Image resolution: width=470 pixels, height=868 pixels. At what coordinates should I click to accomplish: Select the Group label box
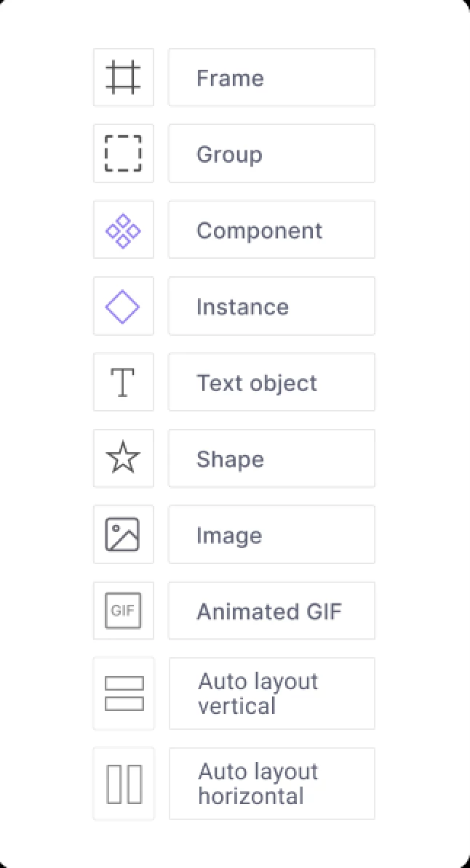(x=271, y=153)
